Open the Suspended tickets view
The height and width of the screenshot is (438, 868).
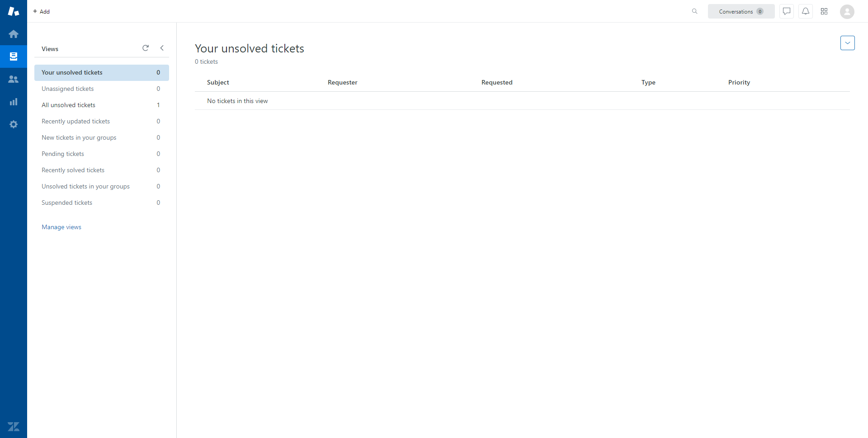[x=67, y=203]
